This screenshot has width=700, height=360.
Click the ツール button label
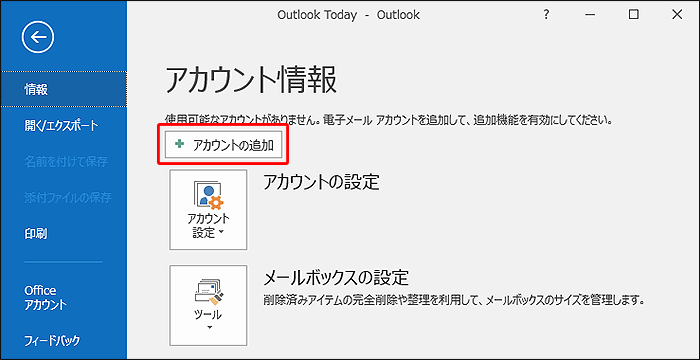point(208,314)
